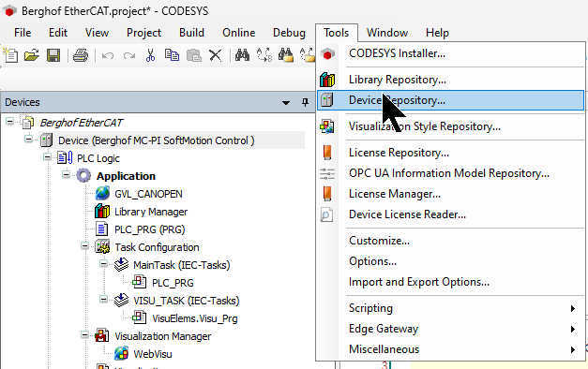Select Import and Export Options...
The width and height of the screenshot is (588, 369).
419,282
